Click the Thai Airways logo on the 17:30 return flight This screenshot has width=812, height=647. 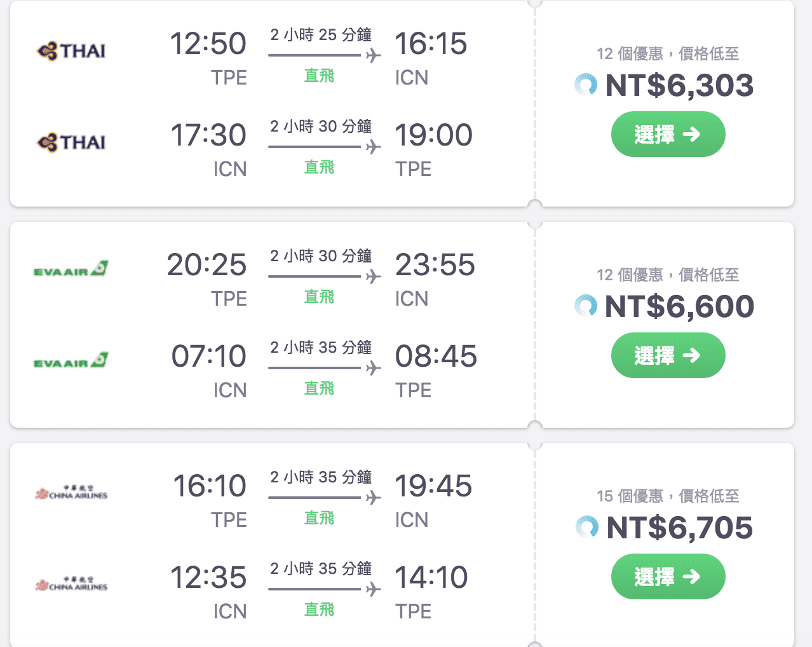71,142
